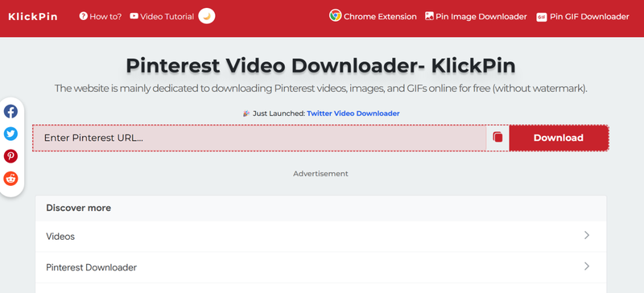Click the YouTube video icon
The image size is (644, 293).
134,16
